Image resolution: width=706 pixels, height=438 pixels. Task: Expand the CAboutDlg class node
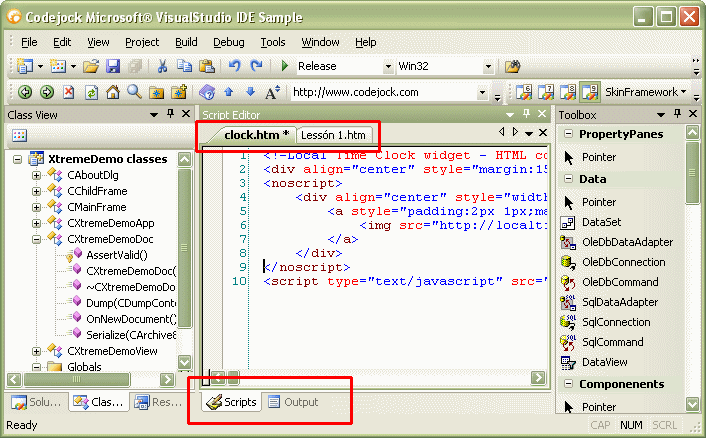(36, 176)
